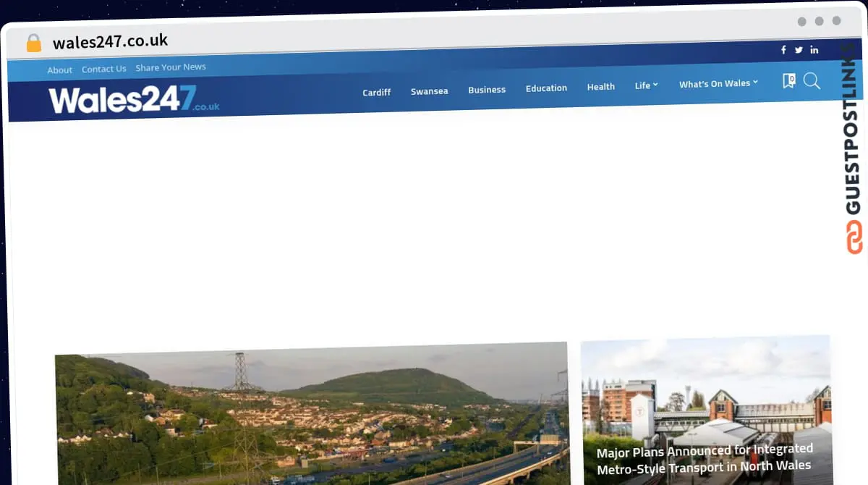Viewport: 868px width, 485px height.
Task: Go to the Swansea section
Action: 430,91
